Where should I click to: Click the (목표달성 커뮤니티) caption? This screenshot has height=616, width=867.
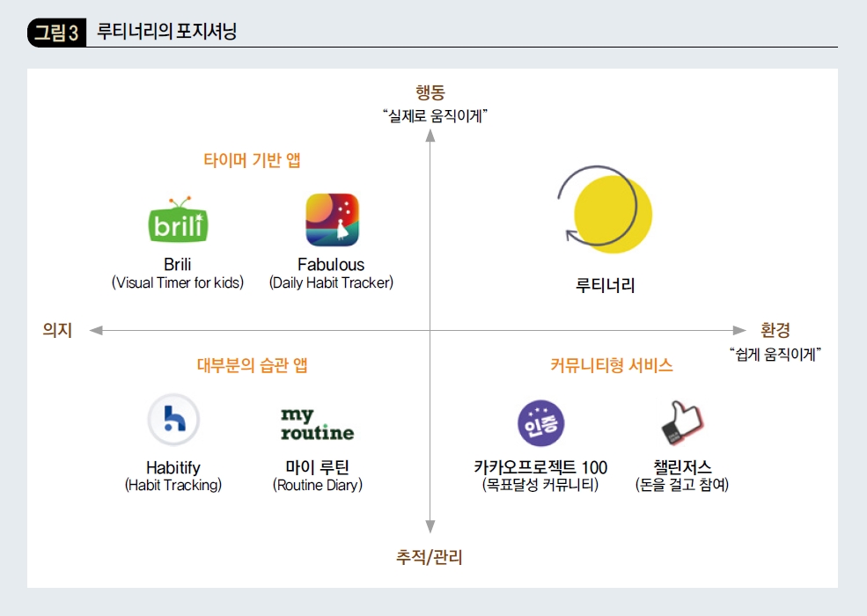pos(540,485)
